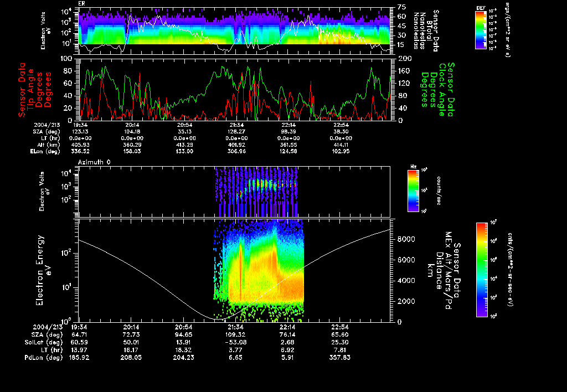Click local time value 16.17
This screenshot has width=567, height=392.
131,350
